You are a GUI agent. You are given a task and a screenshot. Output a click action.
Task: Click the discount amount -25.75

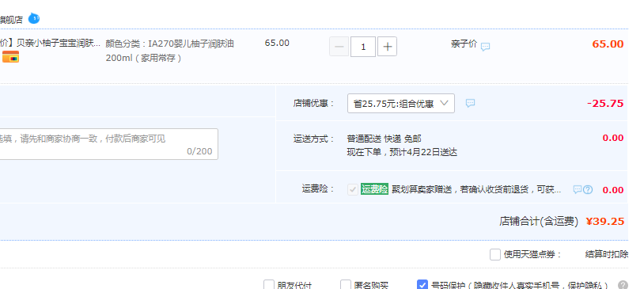coord(605,103)
